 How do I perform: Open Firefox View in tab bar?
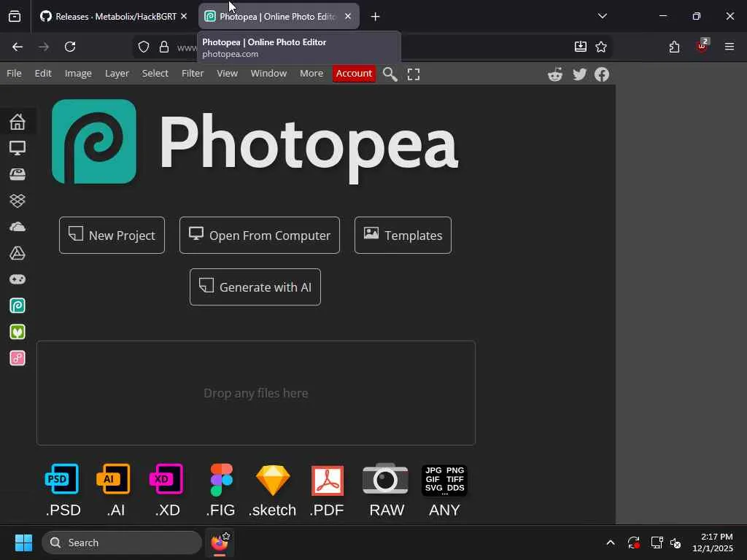(15, 17)
